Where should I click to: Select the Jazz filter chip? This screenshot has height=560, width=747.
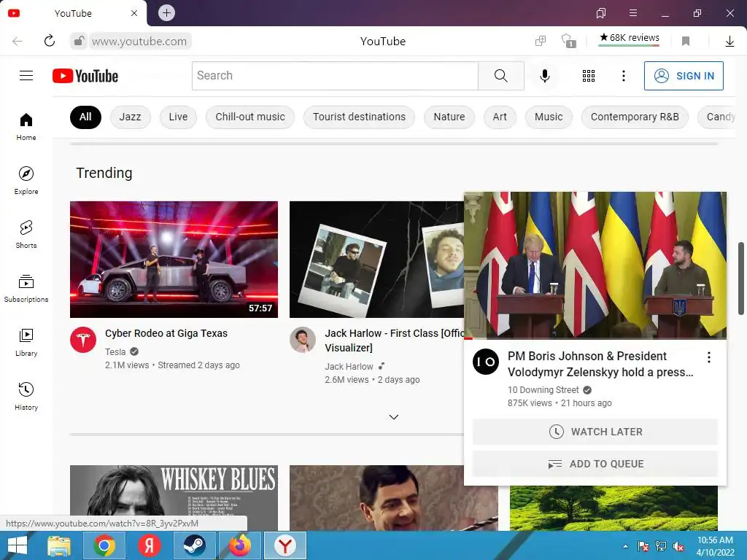click(130, 117)
